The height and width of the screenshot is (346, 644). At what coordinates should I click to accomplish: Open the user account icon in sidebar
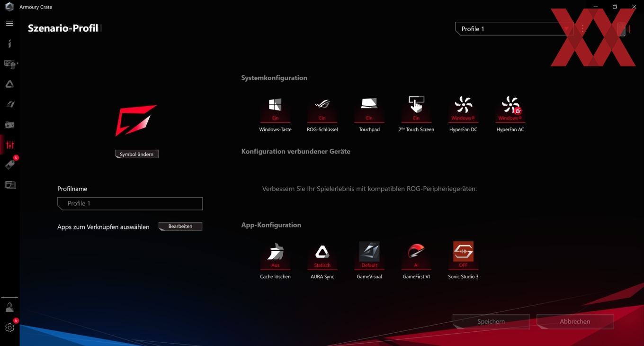tap(9, 308)
